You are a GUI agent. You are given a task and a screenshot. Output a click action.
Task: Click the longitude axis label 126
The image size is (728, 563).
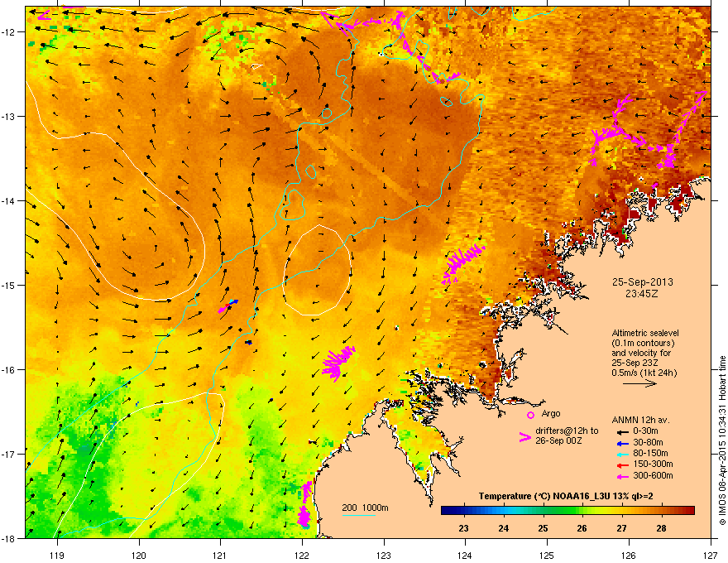(628, 555)
